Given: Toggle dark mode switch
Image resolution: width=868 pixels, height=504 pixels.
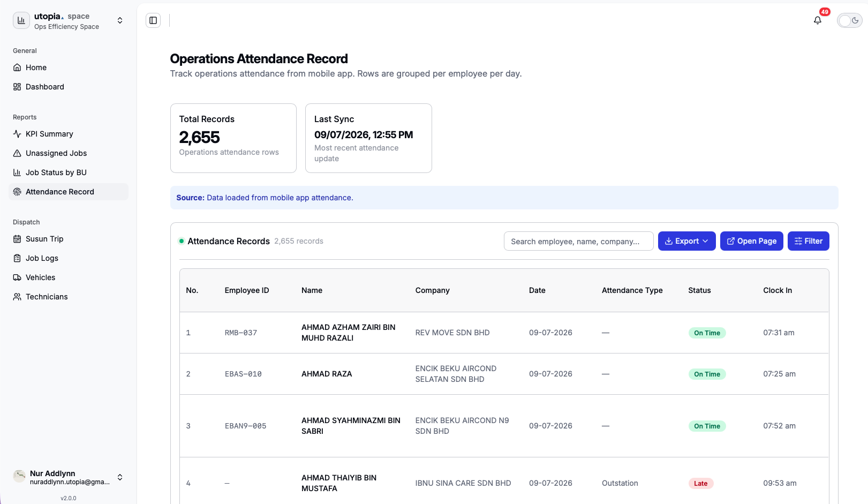Looking at the screenshot, I should [x=850, y=20].
